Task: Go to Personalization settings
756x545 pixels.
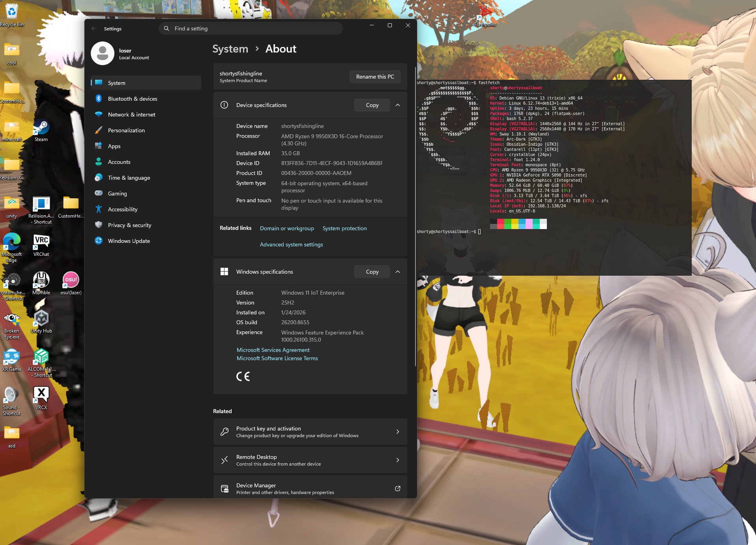Action: pyautogui.click(x=146, y=130)
